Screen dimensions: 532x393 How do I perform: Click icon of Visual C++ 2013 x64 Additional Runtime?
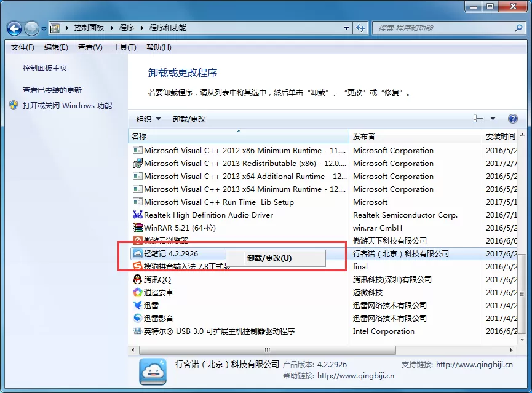pyautogui.click(x=137, y=176)
